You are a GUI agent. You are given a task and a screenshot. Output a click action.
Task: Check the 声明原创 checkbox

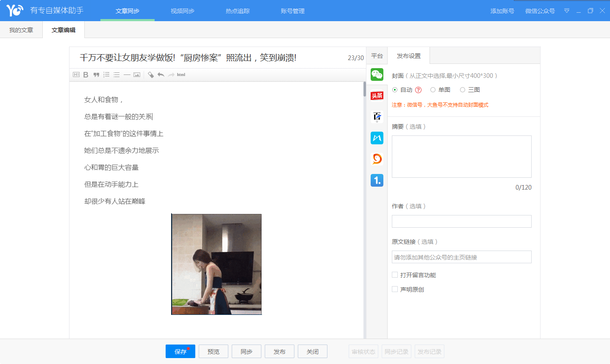click(x=395, y=290)
